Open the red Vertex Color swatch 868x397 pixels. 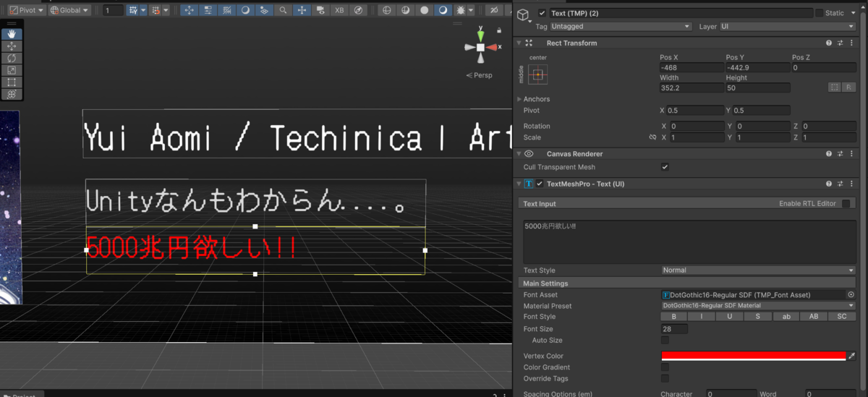[x=754, y=356]
